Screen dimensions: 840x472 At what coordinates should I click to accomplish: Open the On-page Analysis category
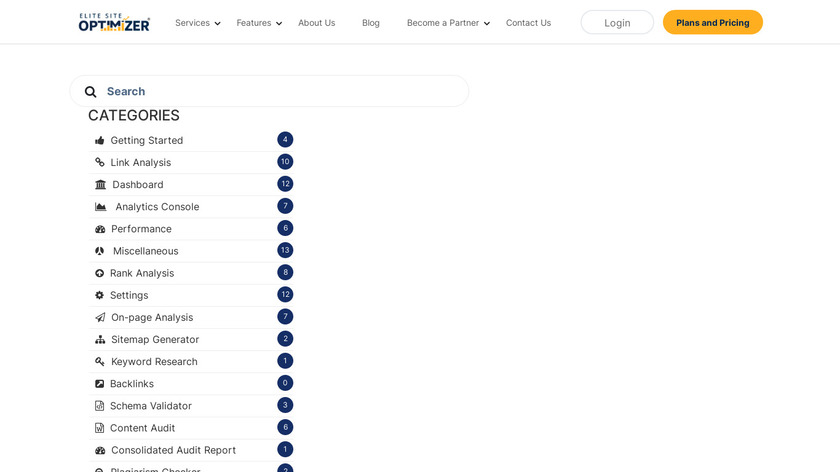pos(152,317)
